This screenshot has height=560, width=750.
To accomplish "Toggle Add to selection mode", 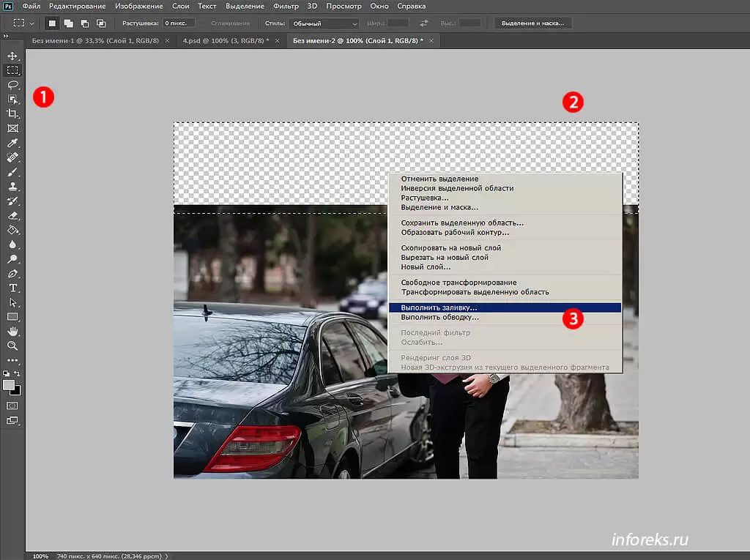I will pyautogui.click(x=68, y=23).
